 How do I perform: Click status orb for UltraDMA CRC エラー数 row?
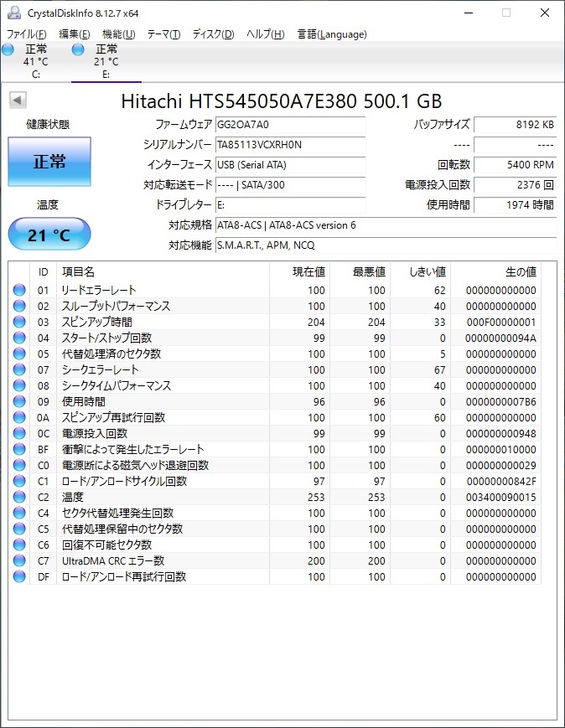(x=19, y=560)
